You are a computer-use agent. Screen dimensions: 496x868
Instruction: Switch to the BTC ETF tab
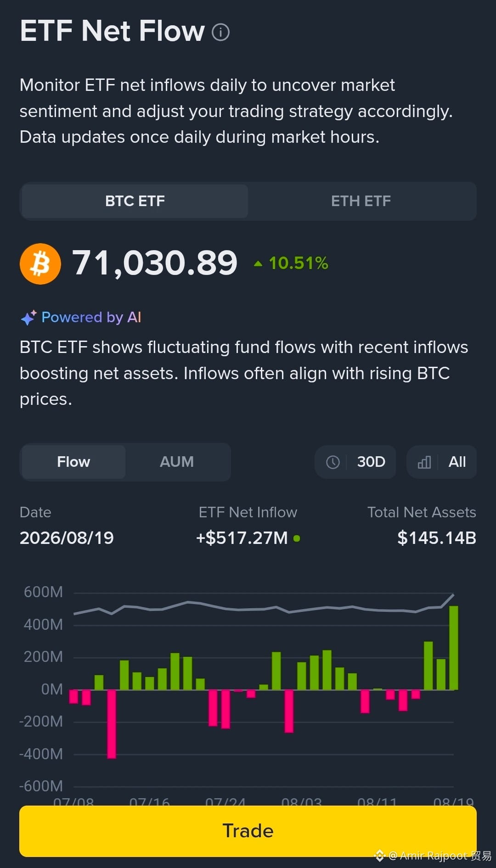tap(135, 201)
